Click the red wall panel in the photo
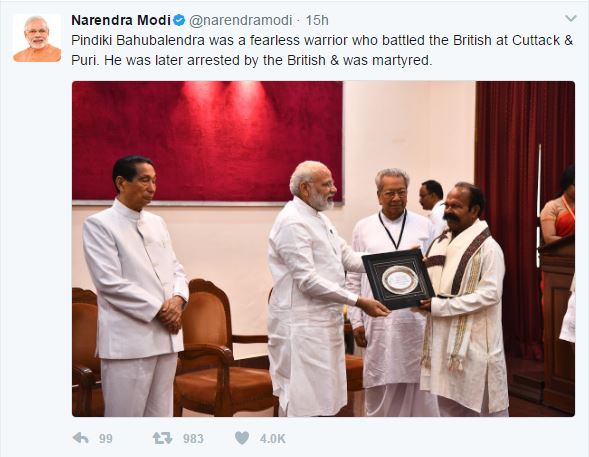The width and height of the screenshot is (589, 457). pyautogui.click(x=208, y=142)
